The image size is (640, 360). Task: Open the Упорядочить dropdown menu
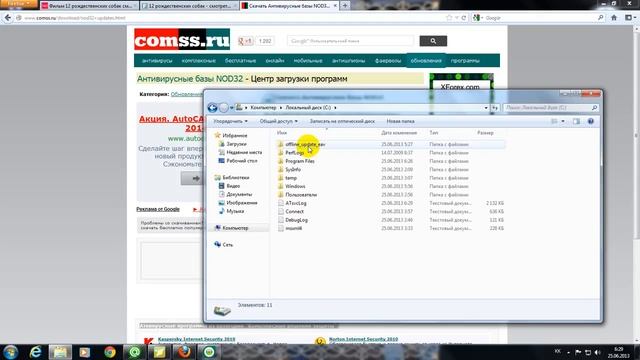[230, 121]
